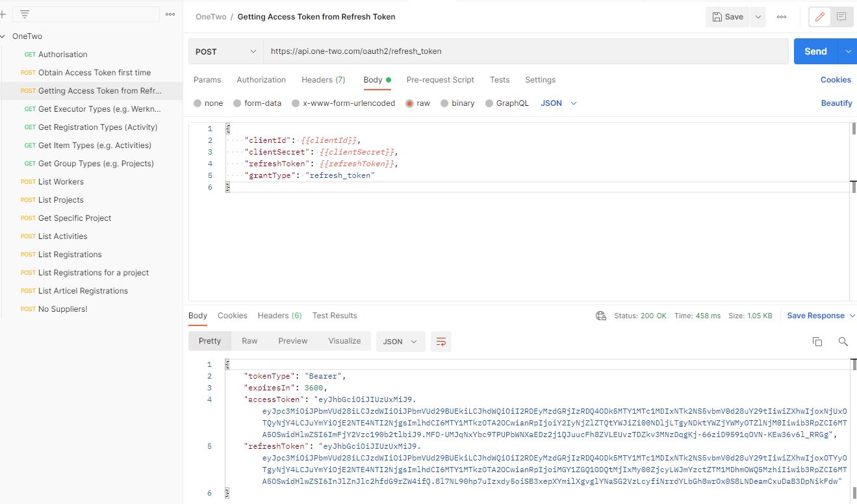
Task: Open the Settings tab
Action: click(x=541, y=80)
